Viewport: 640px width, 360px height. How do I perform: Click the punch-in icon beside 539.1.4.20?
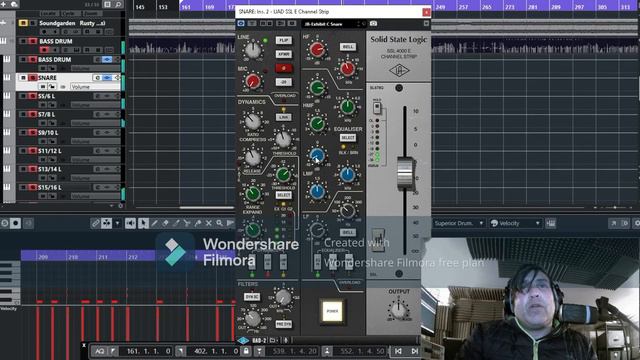(x=259, y=351)
